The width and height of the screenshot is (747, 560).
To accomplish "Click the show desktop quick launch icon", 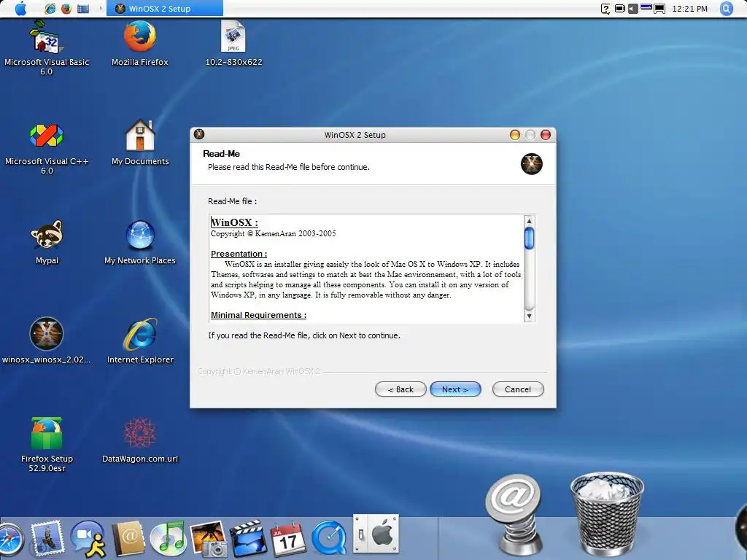I will [x=83, y=9].
